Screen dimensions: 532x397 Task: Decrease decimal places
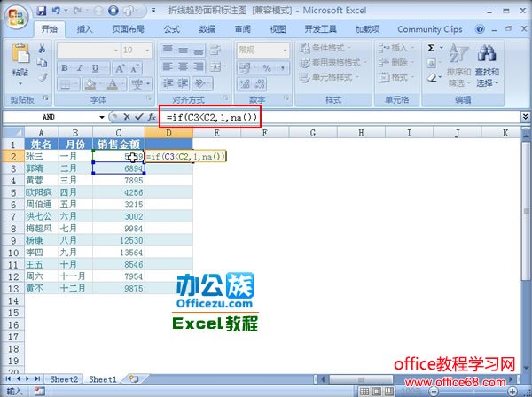(260, 83)
